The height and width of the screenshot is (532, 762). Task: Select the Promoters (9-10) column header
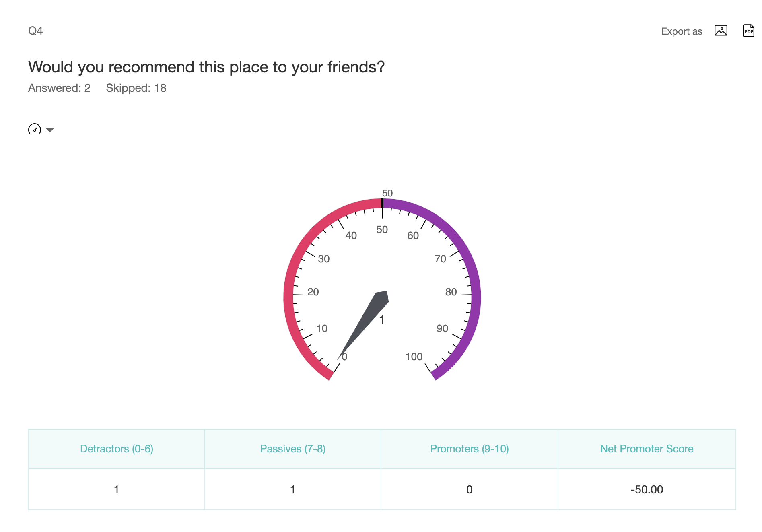[x=469, y=449]
